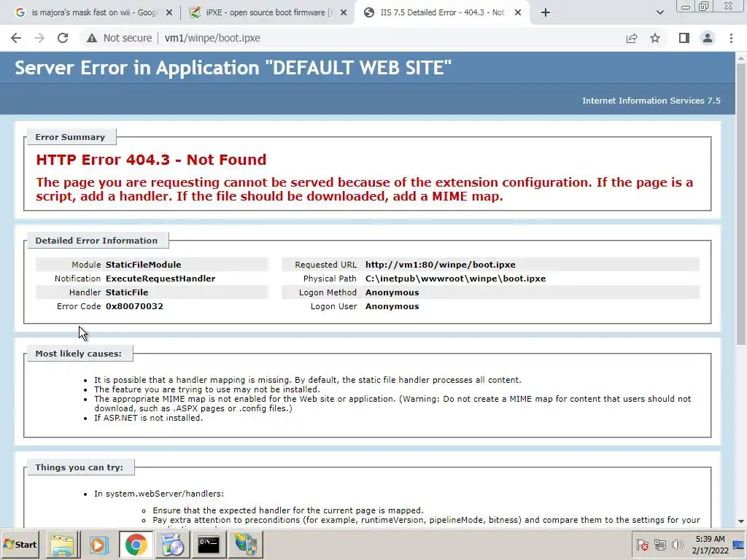Expand the tab search dropdown arrow
The width and height of the screenshot is (747, 560).
(x=659, y=12)
